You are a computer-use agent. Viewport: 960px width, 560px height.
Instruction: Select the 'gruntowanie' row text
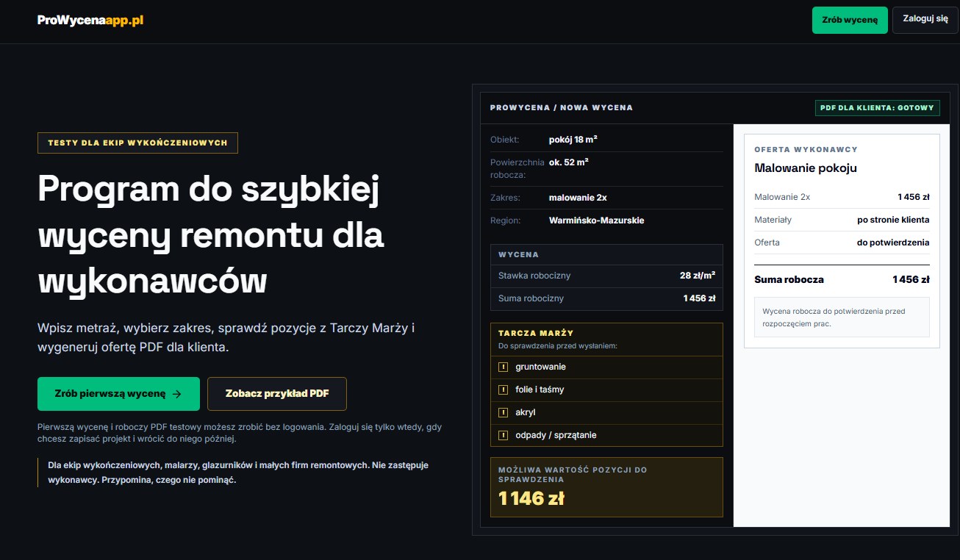pos(540,367)
